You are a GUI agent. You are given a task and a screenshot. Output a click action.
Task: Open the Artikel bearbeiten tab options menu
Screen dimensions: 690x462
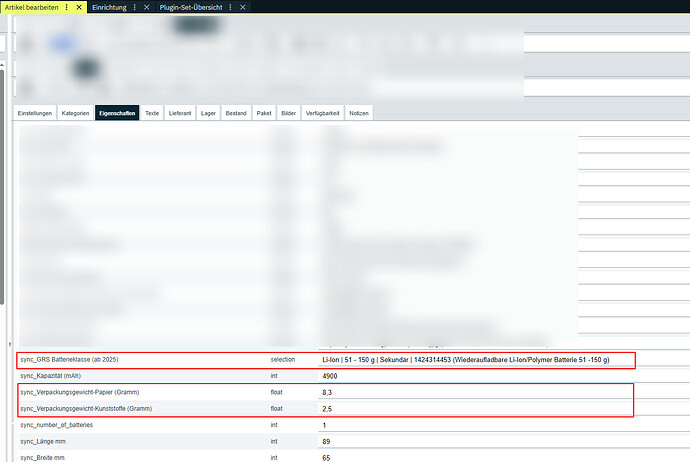point(67,7)
